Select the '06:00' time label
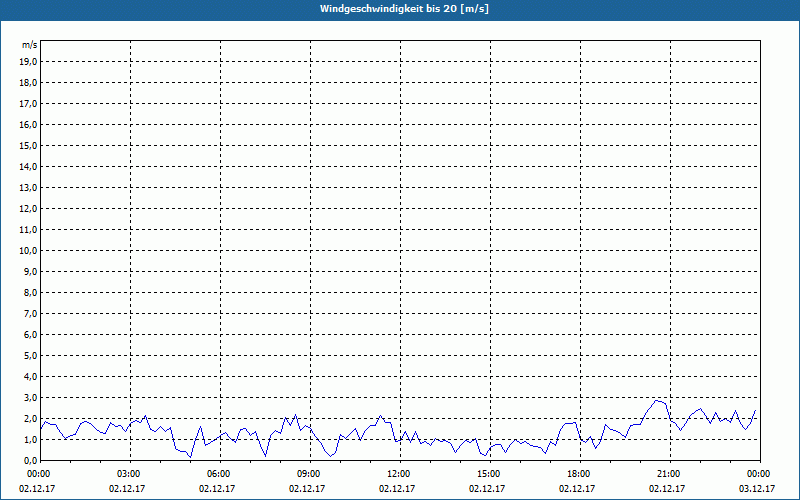Image resolution: width=800 pixels, height=500 pixels. [220, 474]
